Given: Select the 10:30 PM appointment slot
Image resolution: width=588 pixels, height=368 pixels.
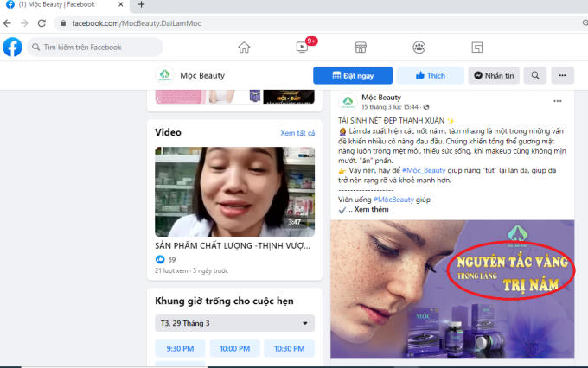Looking at the screenshot, I should coord(289,348).
